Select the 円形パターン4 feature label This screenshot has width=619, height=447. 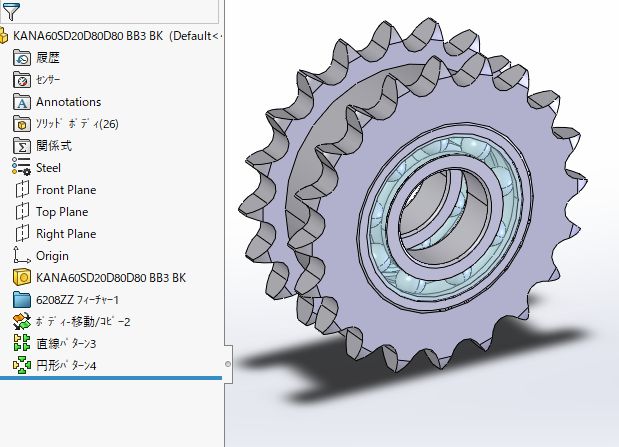tap(66, 366)
